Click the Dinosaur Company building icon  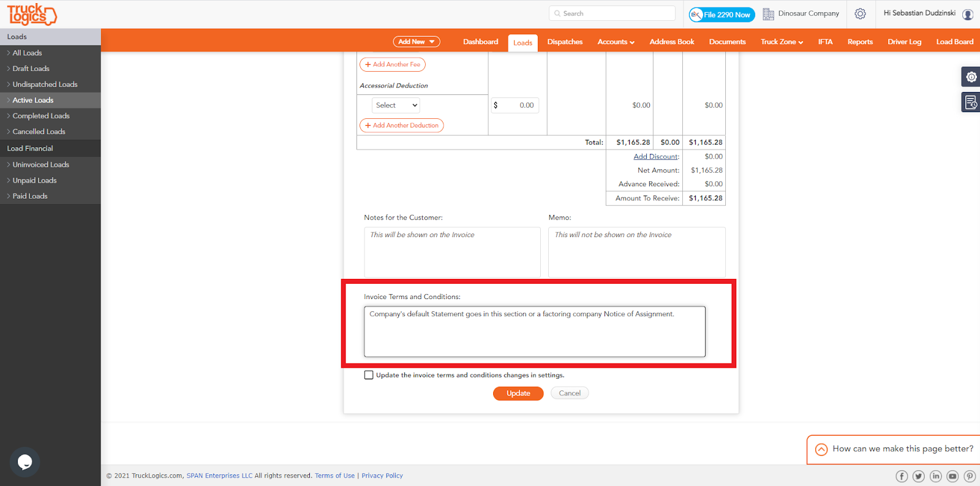point(768,14)
